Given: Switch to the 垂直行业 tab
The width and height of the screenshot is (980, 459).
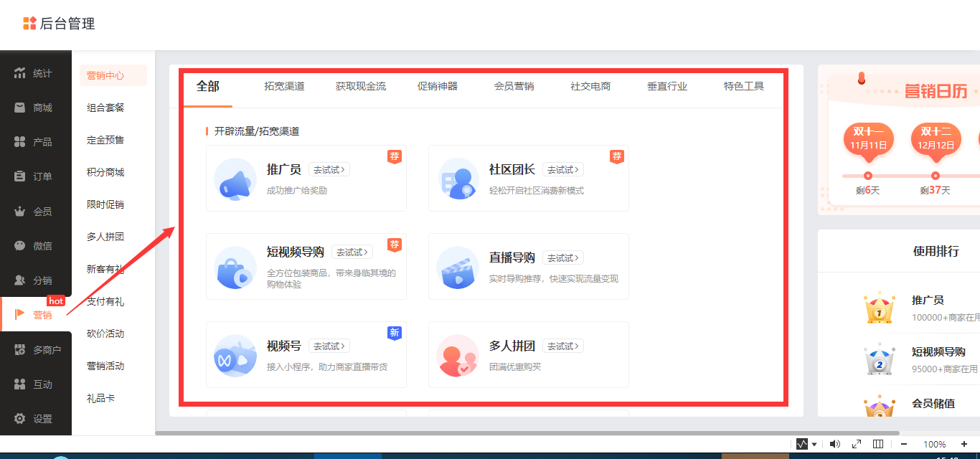Looking at the screenshot, I should (667, 86).
